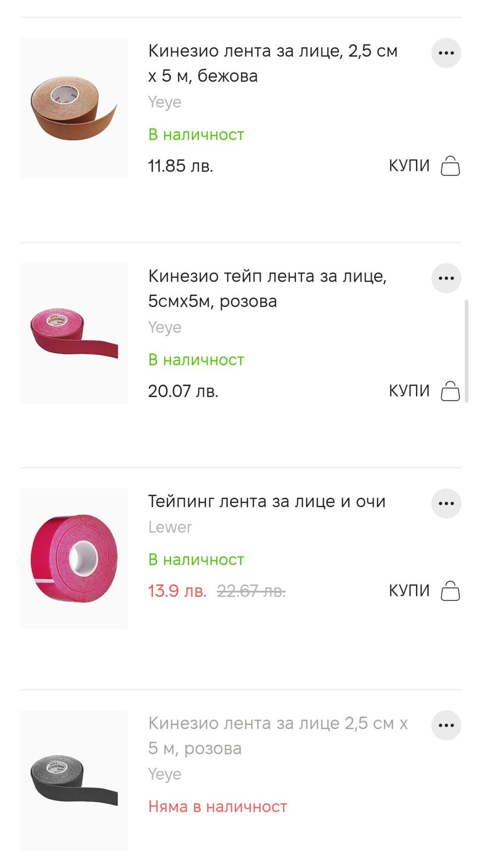
Task: Open pink Yeye tape roll thumbnail
Action: click(74, 333)
